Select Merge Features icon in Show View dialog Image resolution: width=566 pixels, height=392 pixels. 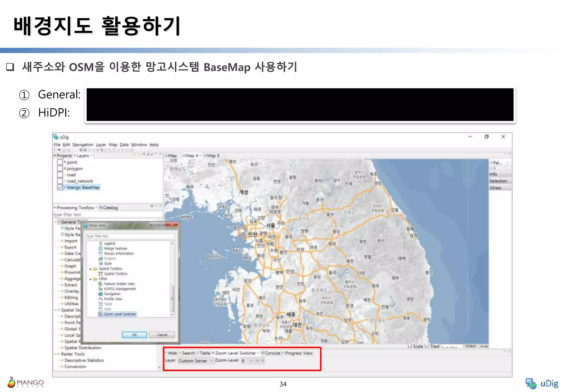click(x=101, y=249)
